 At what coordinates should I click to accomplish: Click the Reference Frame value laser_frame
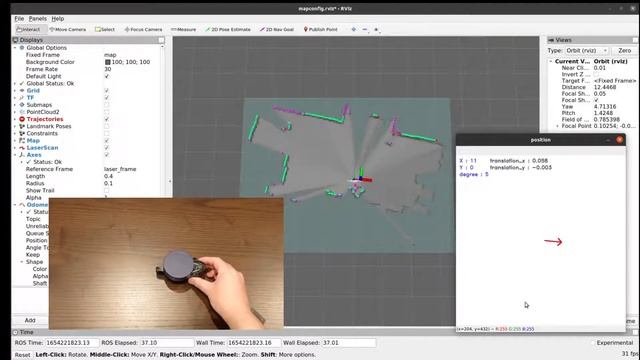[x=120, y=169]
